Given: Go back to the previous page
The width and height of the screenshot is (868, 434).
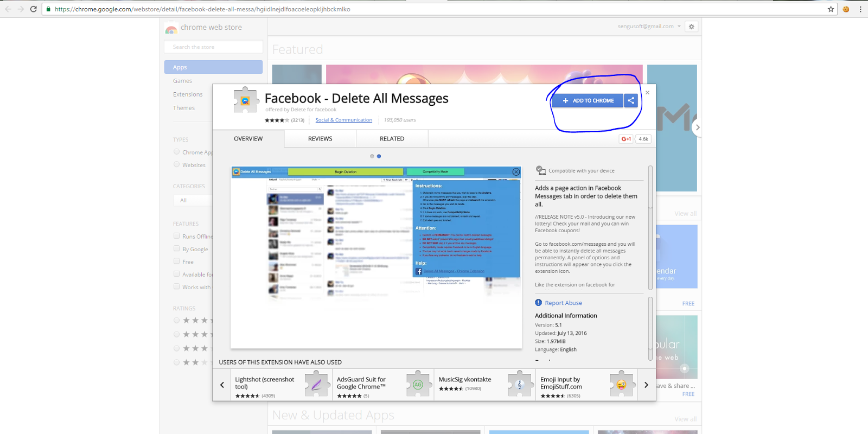Looking at the screenshot, I should click(8, 9).
